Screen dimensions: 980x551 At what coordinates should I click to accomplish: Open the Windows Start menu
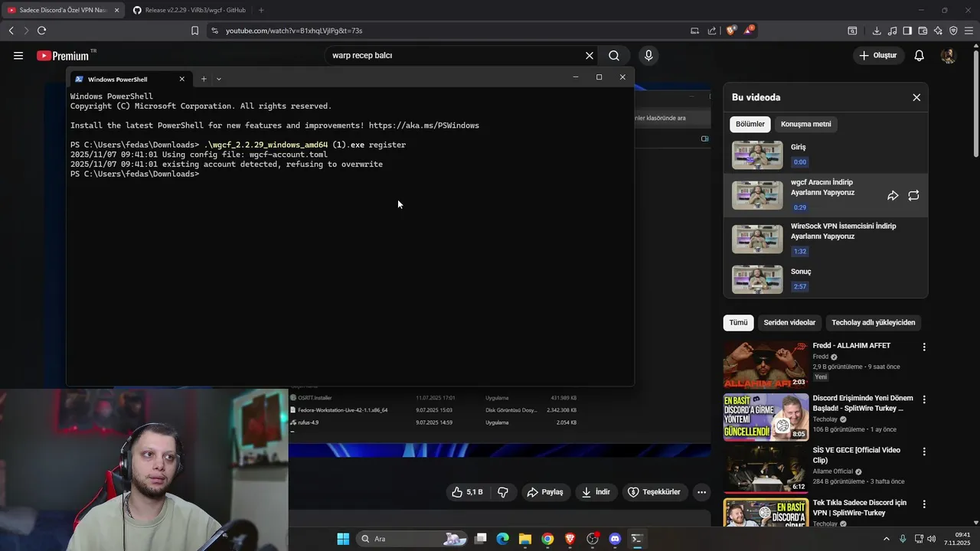coord(343,539)
